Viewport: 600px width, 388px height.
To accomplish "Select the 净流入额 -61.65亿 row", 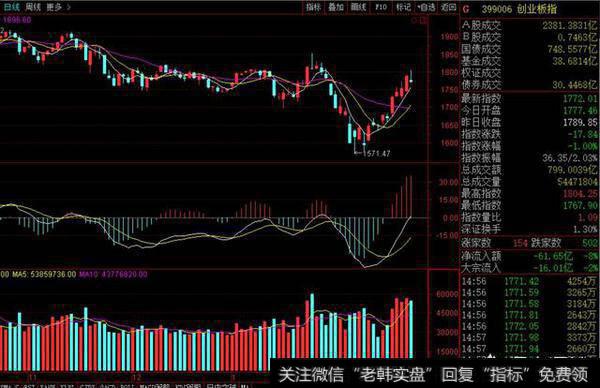I will (530, 256).
